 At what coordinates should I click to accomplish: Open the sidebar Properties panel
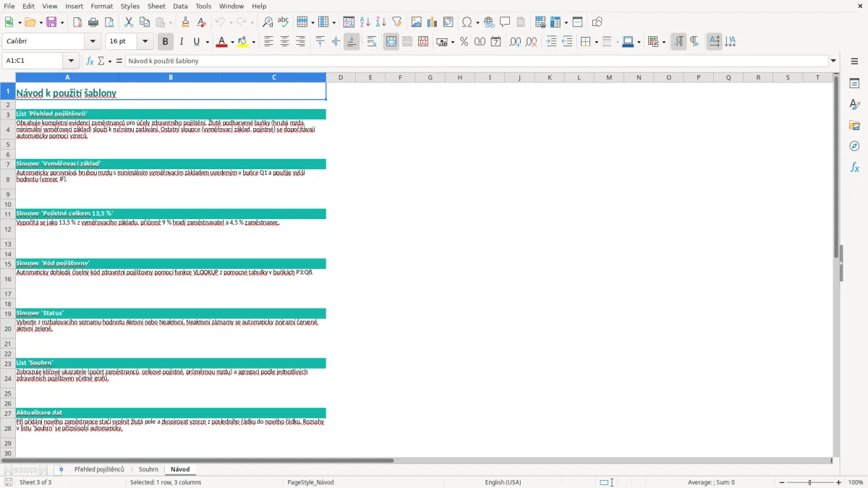tap(854, 84)
